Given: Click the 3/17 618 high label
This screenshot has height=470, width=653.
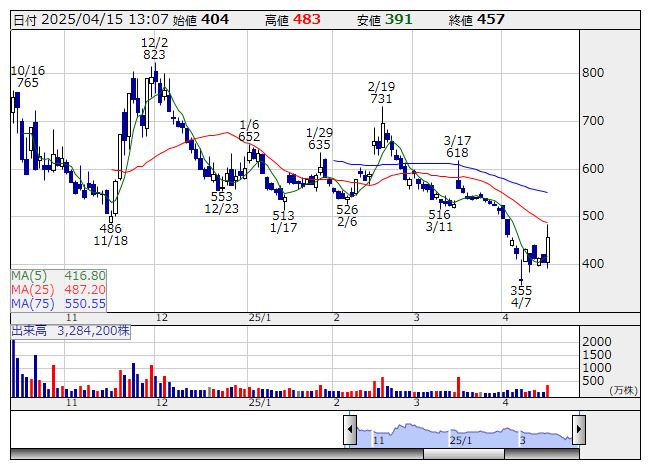Looking at the screenshot, I should tap(457, 147).
